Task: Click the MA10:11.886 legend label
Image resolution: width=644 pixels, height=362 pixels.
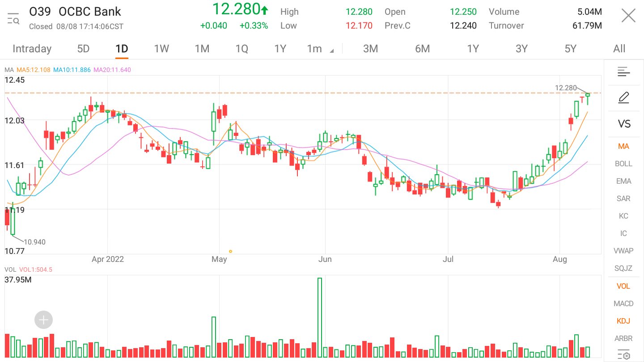Action: [72, 70]
